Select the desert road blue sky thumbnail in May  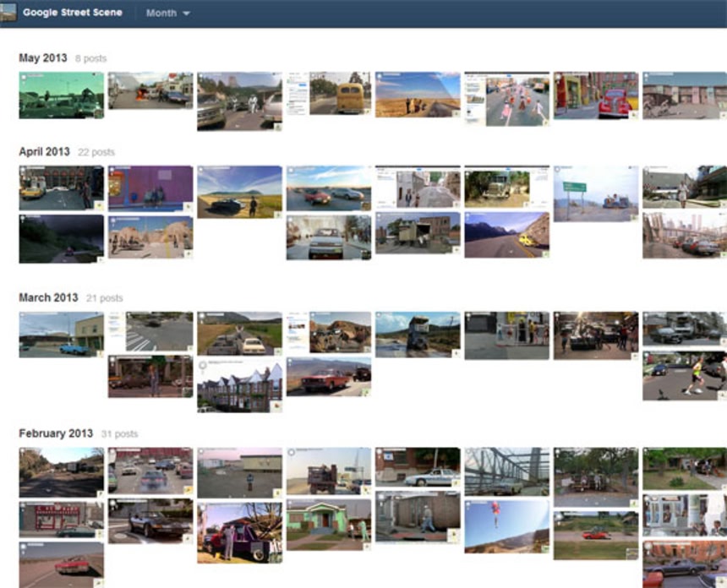418,95
